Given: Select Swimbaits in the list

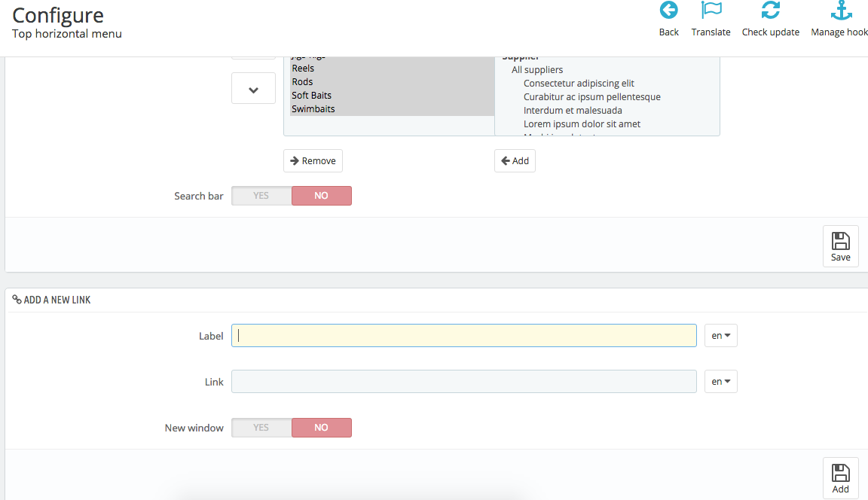Looking at the screenshot, I should (x=392, y=109).
